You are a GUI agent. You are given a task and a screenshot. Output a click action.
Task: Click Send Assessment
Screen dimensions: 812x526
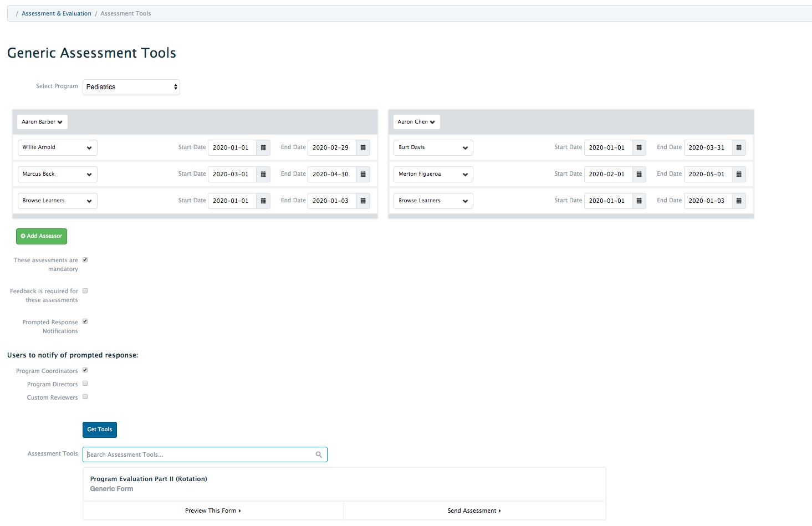coord(474,510)
